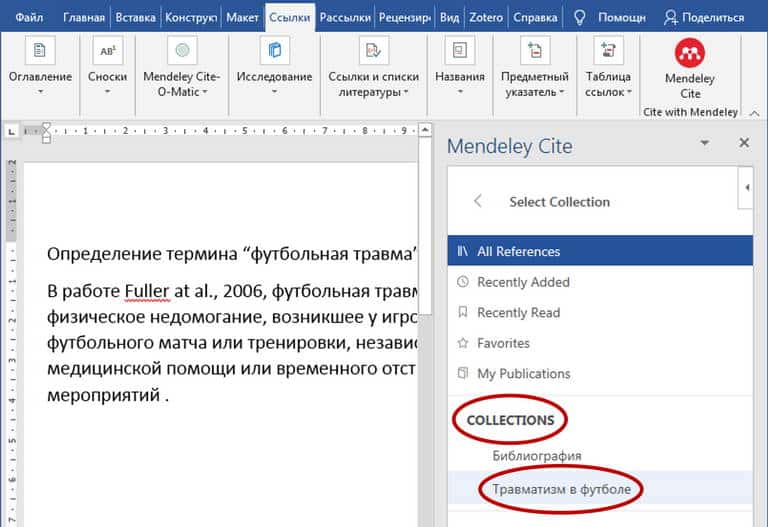Click the clock icon beside Recently Added

tap(463, 282)
